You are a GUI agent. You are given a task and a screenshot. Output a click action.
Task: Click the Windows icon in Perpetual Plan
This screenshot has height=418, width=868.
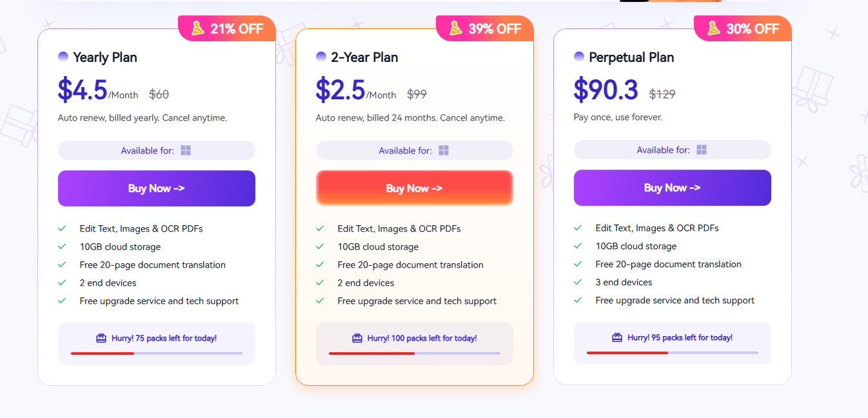702,150
